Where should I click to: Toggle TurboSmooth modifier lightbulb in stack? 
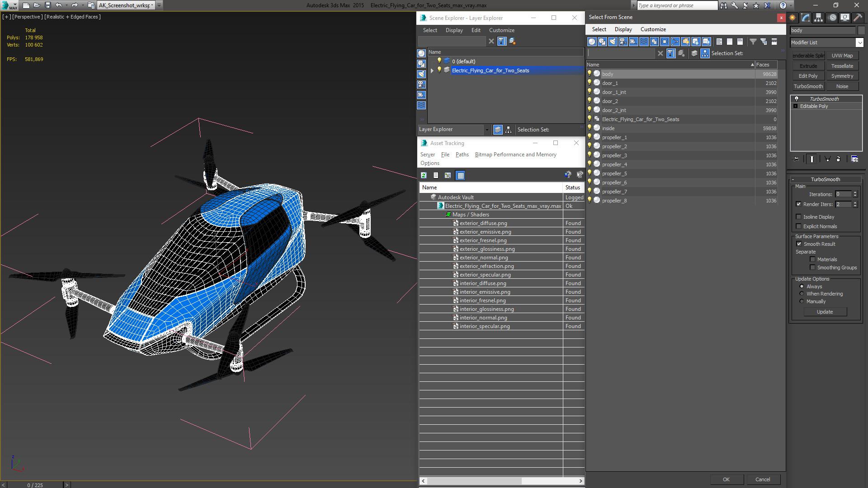click(x=797, y=99)
